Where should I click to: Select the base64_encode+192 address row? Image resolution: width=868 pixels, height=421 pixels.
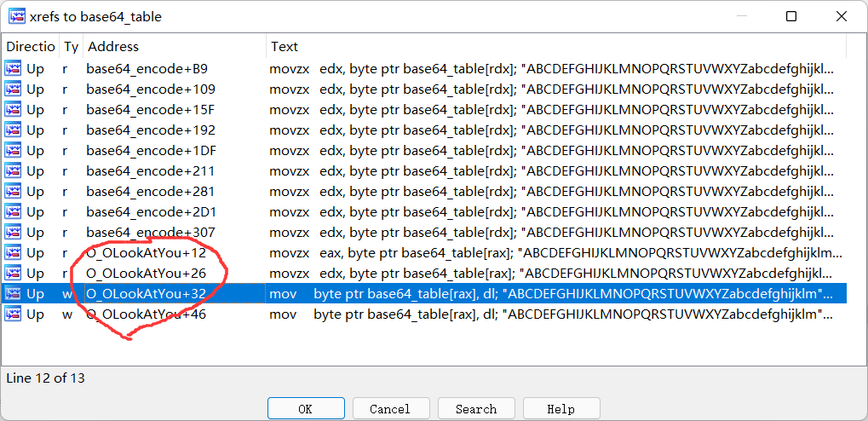point(424,130)
